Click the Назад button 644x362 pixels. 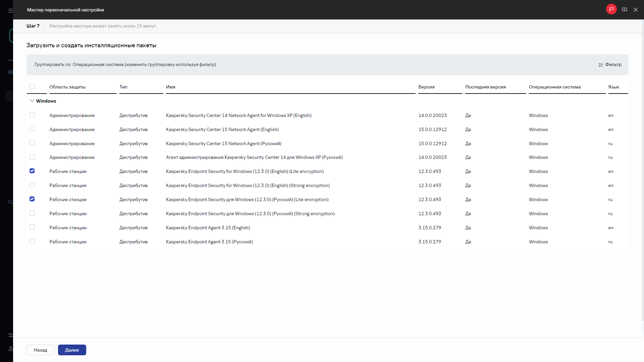coord(40,350)
